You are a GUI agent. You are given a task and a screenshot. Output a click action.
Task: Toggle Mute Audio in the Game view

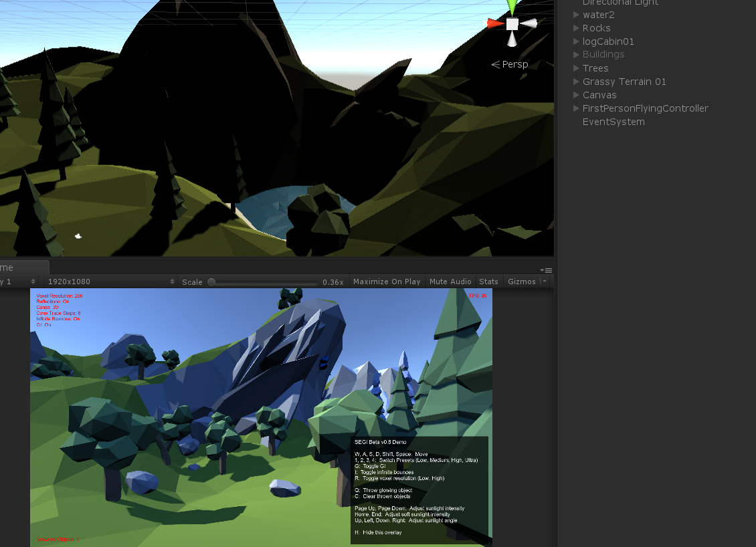(x=450, y=282)
